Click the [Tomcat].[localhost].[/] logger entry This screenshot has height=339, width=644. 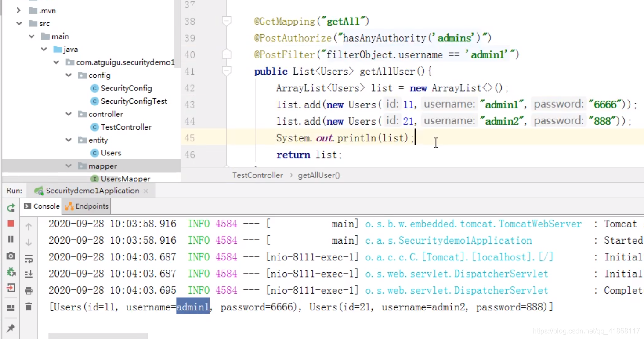tap(459, 257)
